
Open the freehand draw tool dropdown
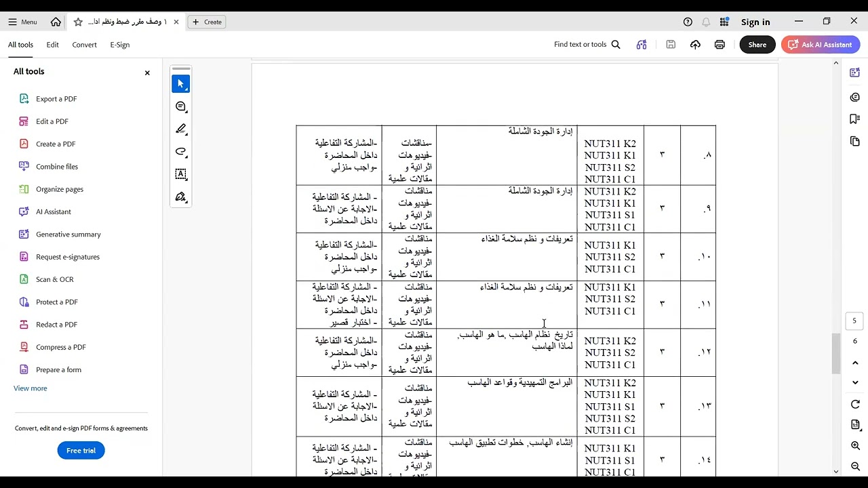point(181,151)
